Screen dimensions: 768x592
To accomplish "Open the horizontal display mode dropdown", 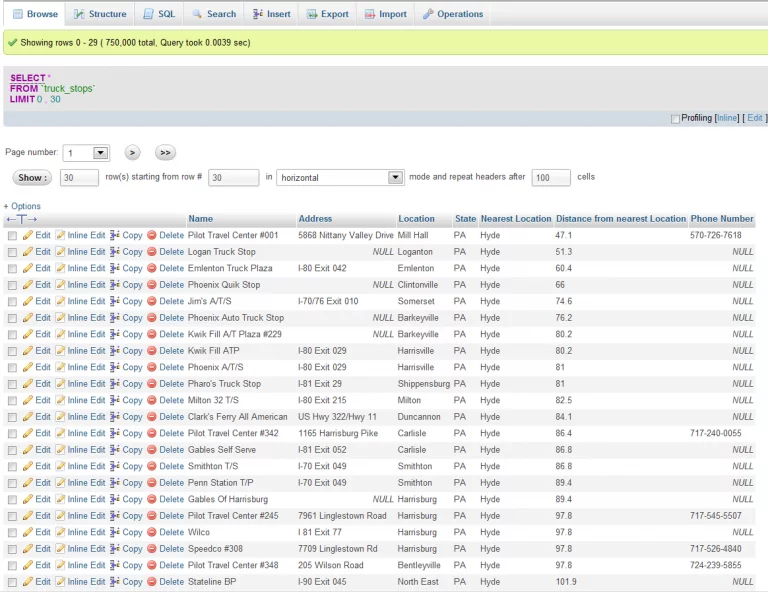I will pos(340,177).
